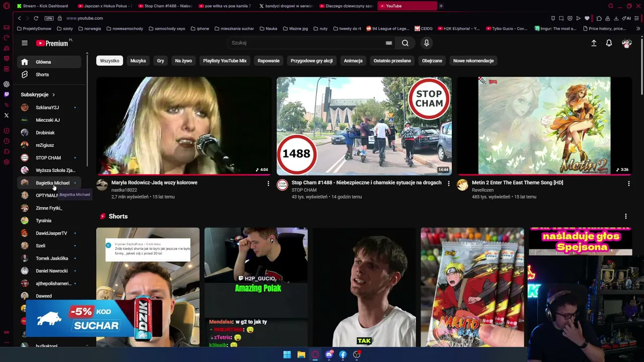644x362 pixels.
Task: Select the Muzyka filter chip
Action: click(x=138, y=61)
